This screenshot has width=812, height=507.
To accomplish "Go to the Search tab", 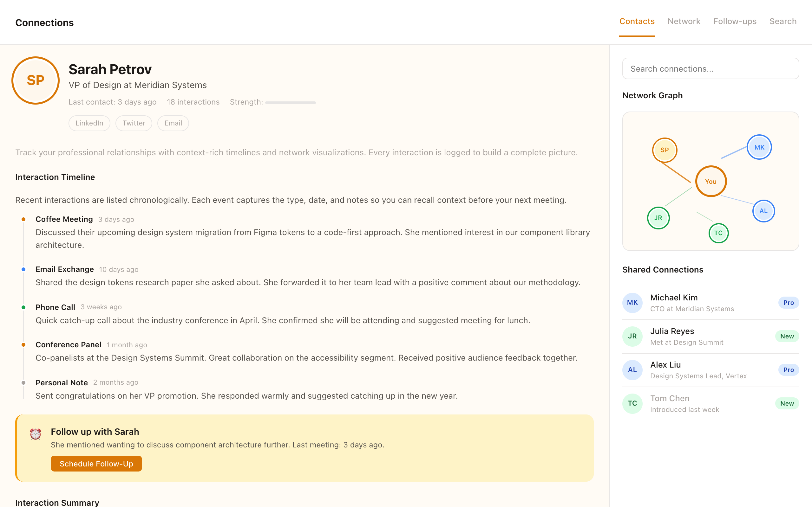I will pos(783,22).
